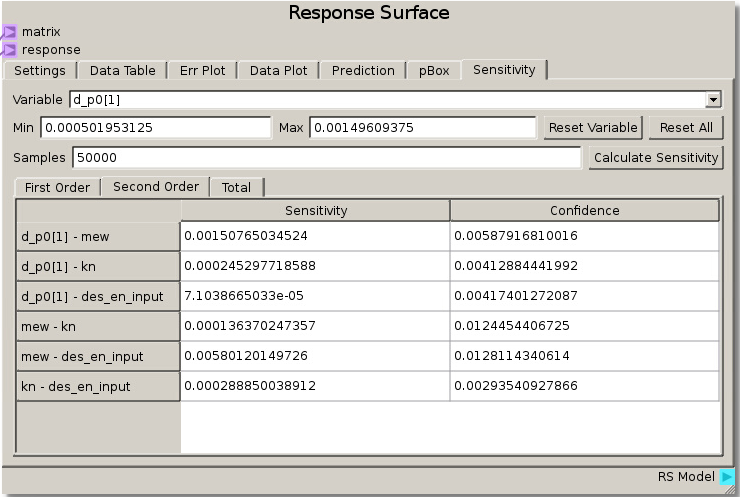The height and width of the screenshot is (497, 740).
Task: Show Total sensitivity results tab
Action: [x=237, y=188]
